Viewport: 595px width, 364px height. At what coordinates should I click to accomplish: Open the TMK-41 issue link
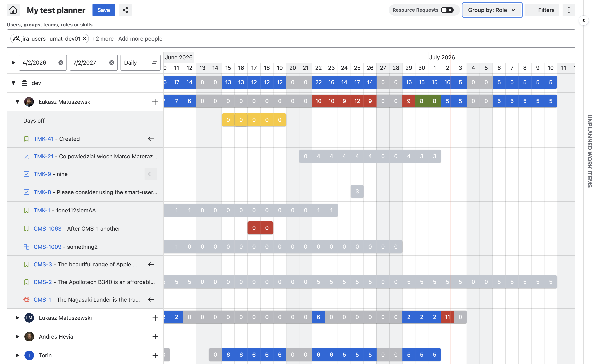43,139
